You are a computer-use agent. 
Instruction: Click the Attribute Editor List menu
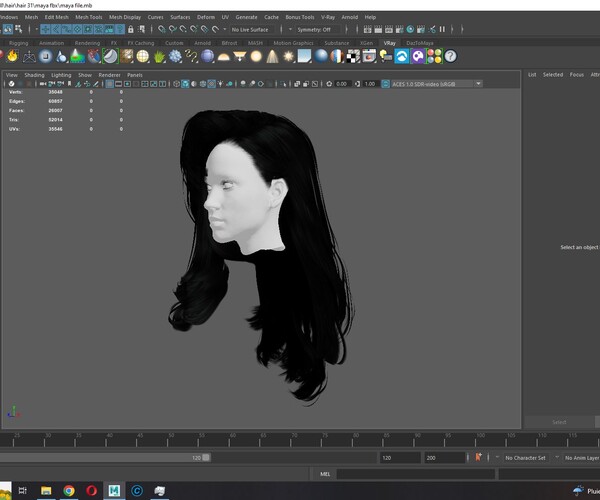tap(532, 75)
